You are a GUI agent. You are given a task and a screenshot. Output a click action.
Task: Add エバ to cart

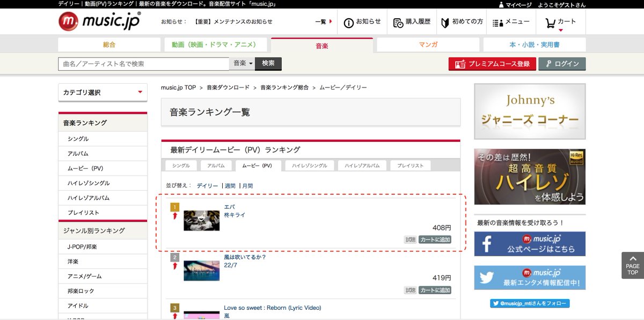tap(435, 239)
